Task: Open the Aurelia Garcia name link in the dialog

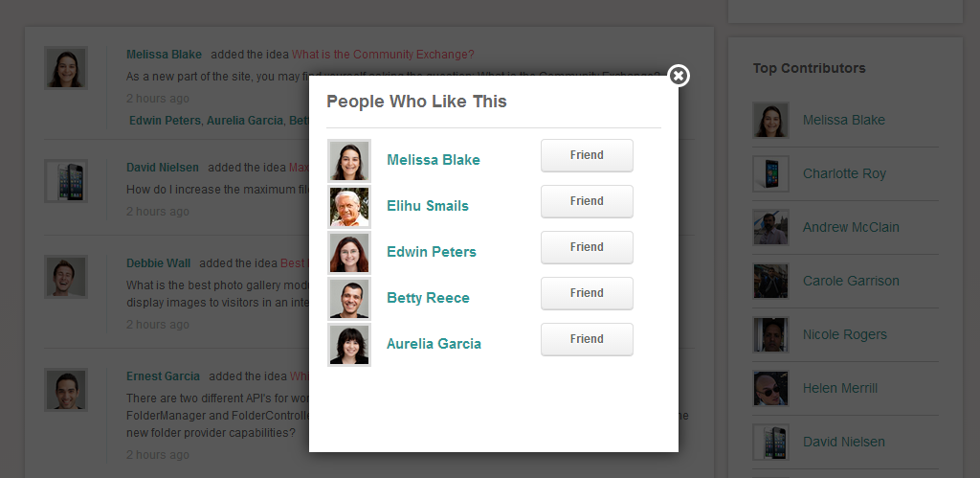Action: [434, 344]
